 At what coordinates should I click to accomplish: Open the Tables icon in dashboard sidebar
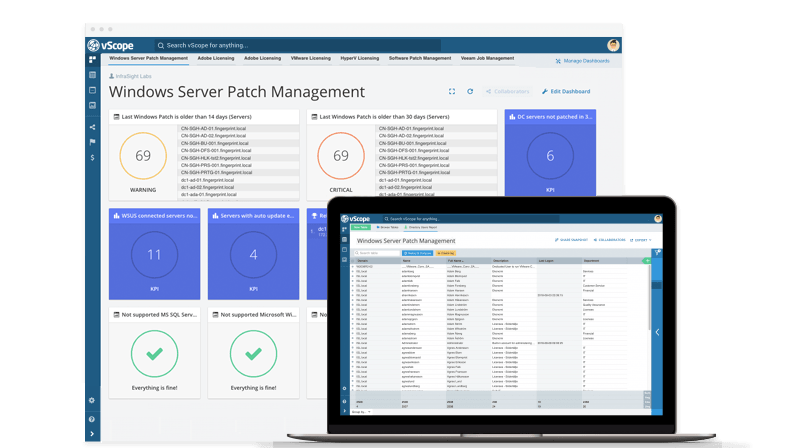pos(92,75)
